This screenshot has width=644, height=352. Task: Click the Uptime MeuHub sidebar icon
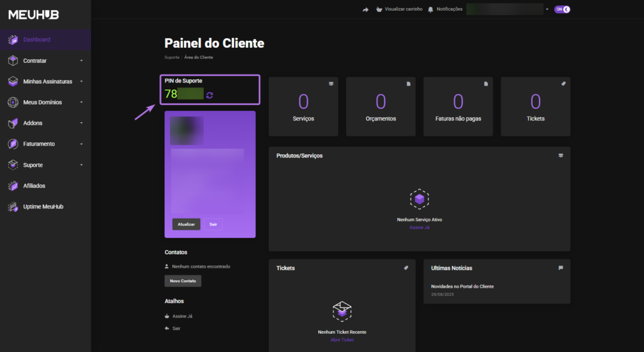click(x=13, y=207)
